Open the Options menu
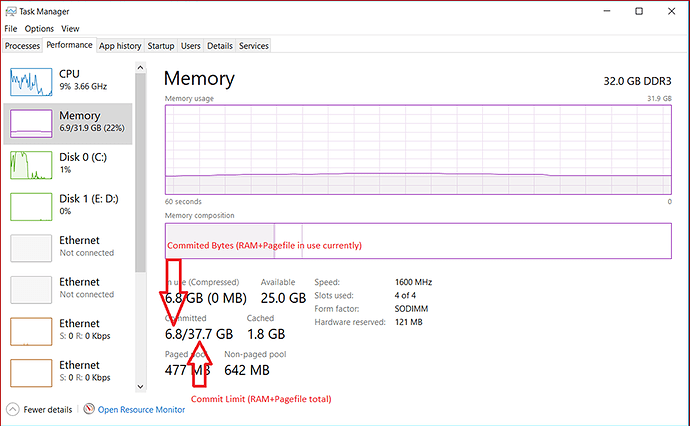The width and height of the screenshot is (690, 426). 39,29
